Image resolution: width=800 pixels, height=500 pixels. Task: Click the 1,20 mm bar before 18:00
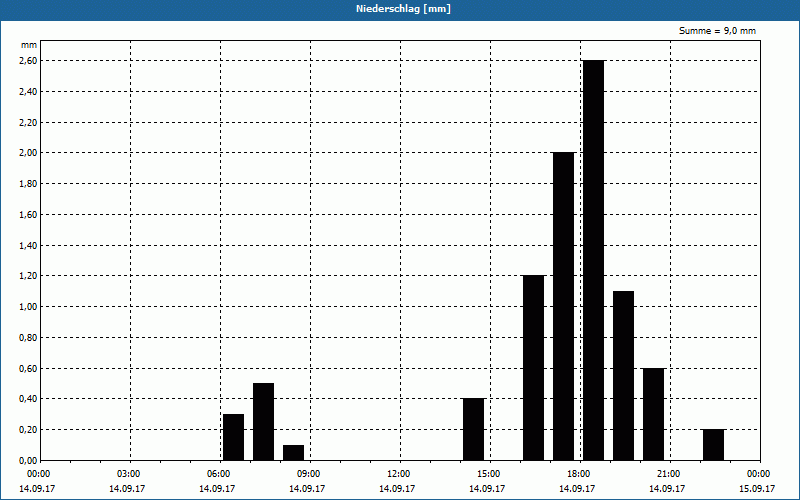click(x=534, y=368)
